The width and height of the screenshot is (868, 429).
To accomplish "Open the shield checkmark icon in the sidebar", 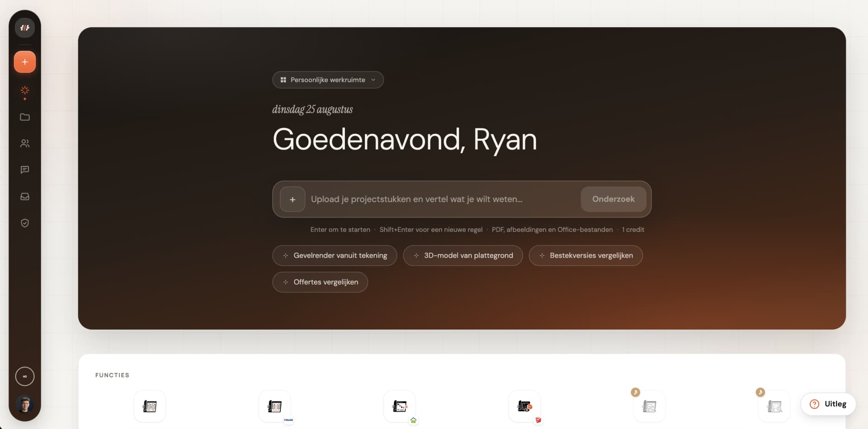I will pyautogui.click(x=25, y=223).
